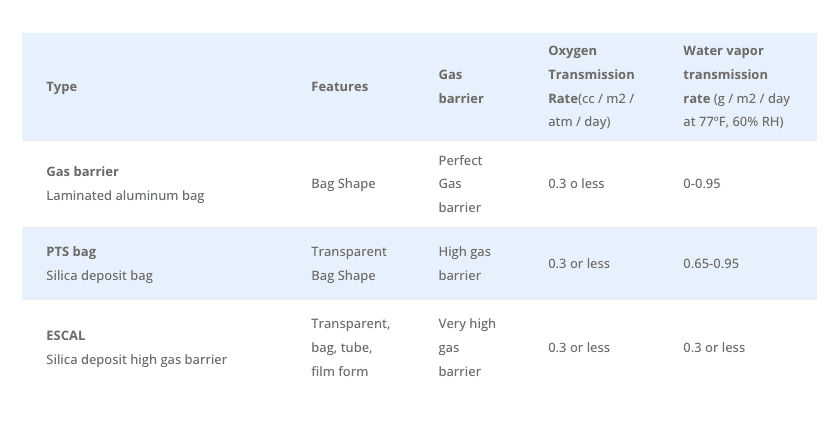Click Laminated aluminum bag text

125,195
